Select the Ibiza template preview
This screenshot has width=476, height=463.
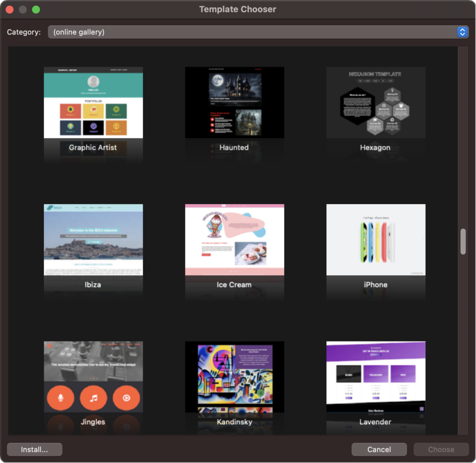click(93, 239)
